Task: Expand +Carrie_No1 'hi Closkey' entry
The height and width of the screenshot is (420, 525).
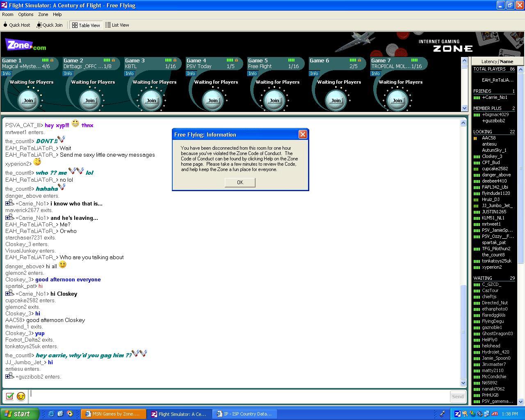Action: point(7,294)
